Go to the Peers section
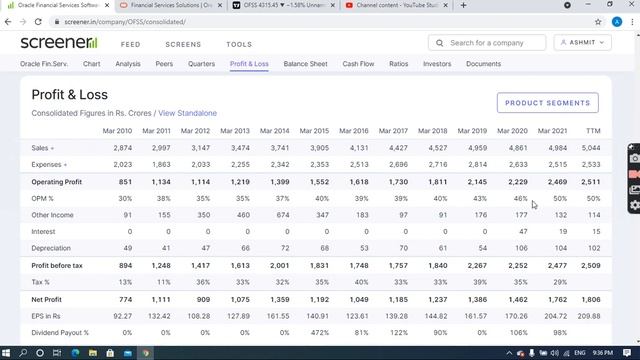The image size is (640, 360). click(164, 64)
